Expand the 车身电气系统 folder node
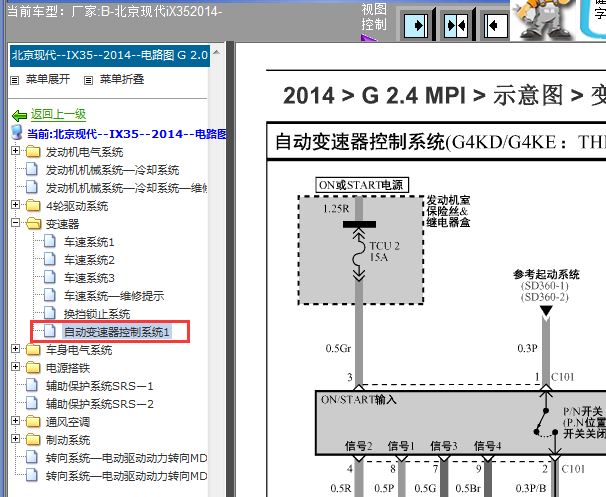This screenshot has height=497, width=606. (x=15, y=349)
